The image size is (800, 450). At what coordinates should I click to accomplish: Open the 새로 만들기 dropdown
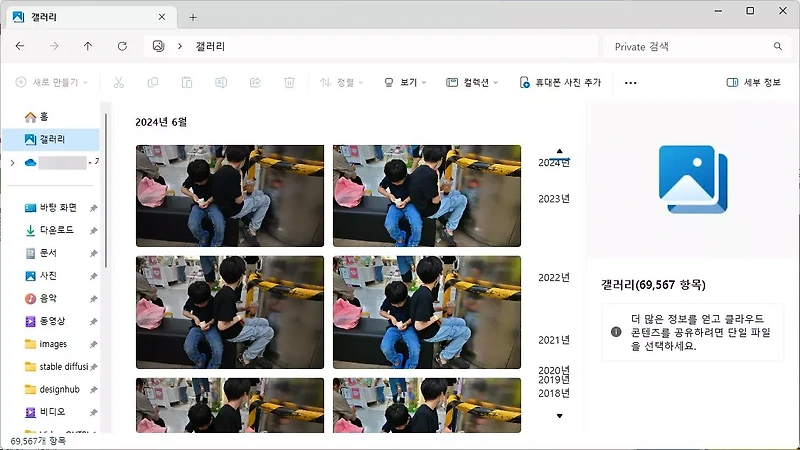52,82
